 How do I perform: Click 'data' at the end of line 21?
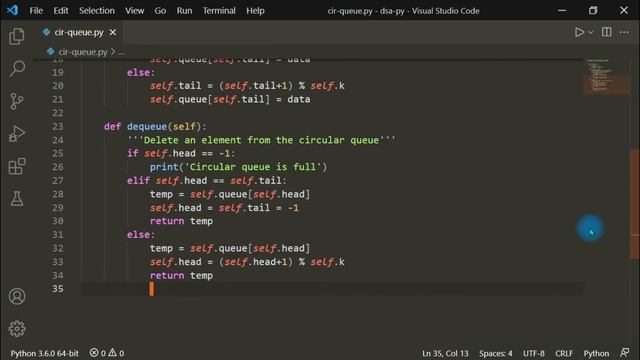298,99
